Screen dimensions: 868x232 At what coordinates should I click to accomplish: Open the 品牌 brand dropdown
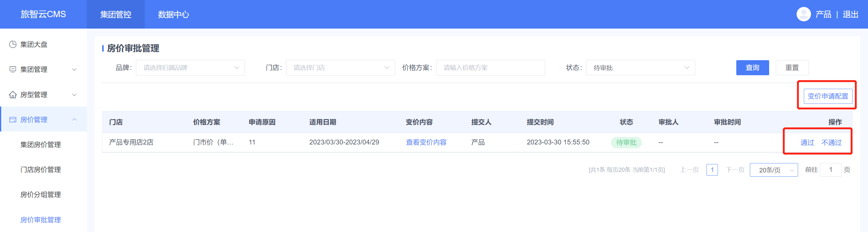coord(190,68)
